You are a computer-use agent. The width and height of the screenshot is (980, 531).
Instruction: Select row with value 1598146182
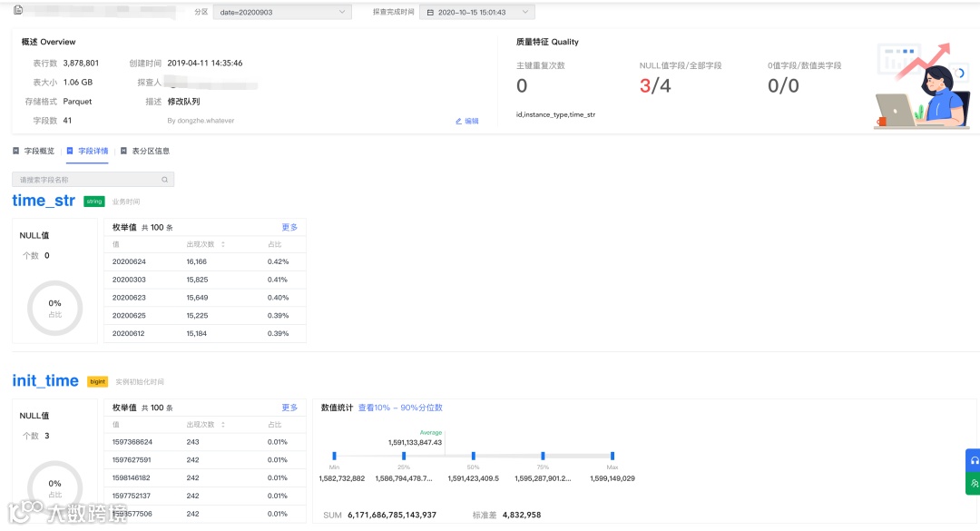(205, 477)
